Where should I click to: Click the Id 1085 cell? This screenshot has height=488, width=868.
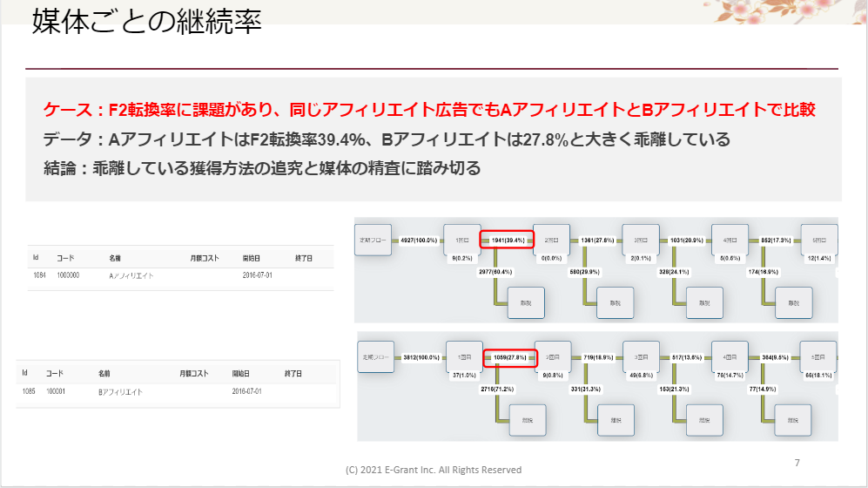pyautogui.click(x=28, y=392)
